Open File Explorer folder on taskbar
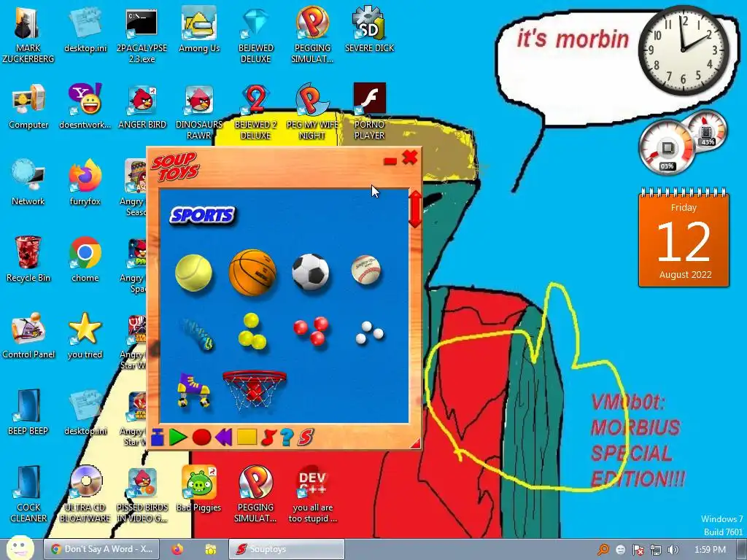Viewport: 747px width, 560px height. click(210, 549)
